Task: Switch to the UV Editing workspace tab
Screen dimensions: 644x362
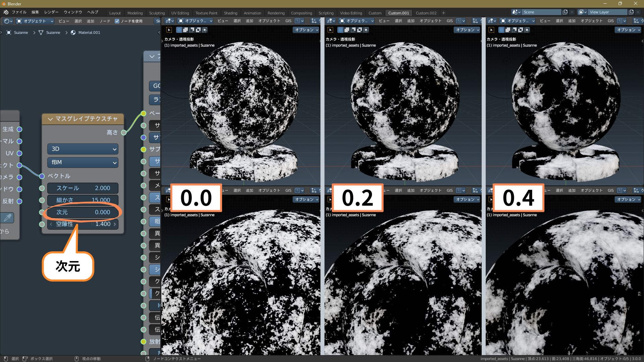Action: [x=180, y=13]
